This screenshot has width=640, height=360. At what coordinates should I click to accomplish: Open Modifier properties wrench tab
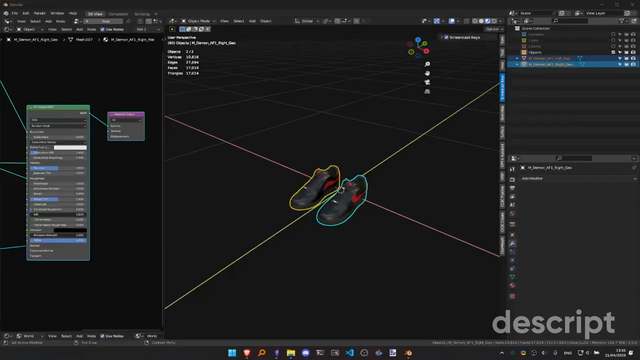[512, 243]
